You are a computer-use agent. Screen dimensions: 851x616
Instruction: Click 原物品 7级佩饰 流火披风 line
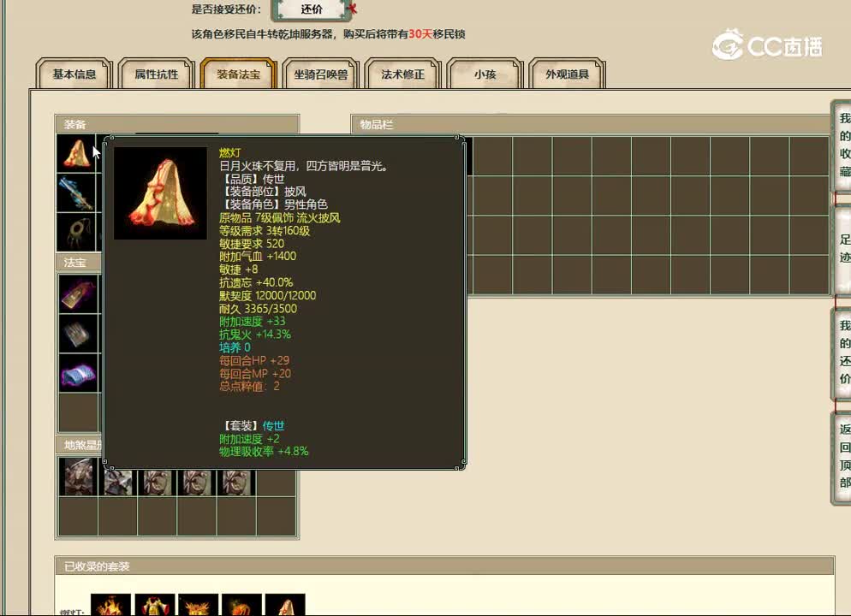coord(280,218)
